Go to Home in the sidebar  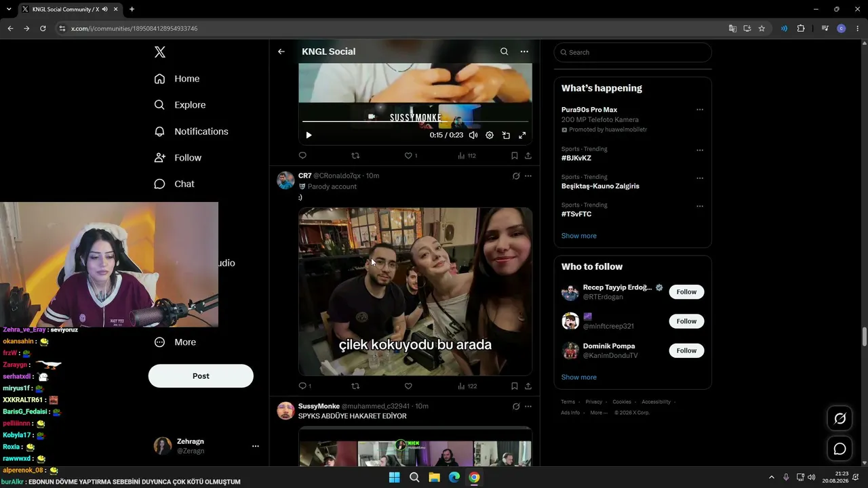tap(178, 79)
